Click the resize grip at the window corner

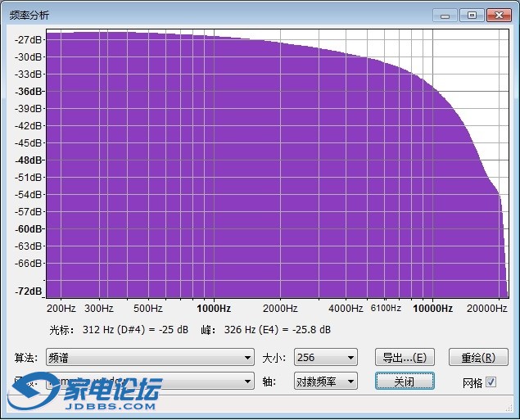pos(508,408)
